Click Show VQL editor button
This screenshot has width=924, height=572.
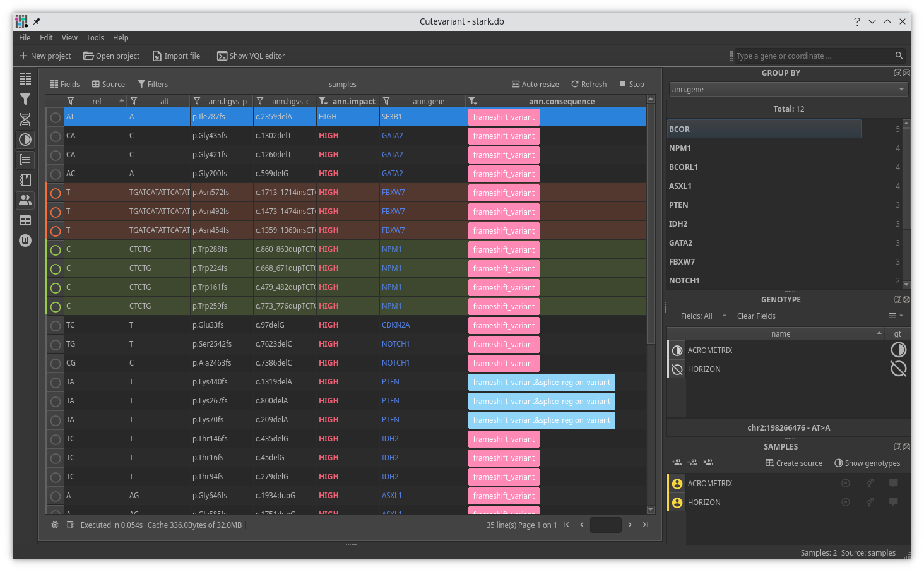coord(251,56)
